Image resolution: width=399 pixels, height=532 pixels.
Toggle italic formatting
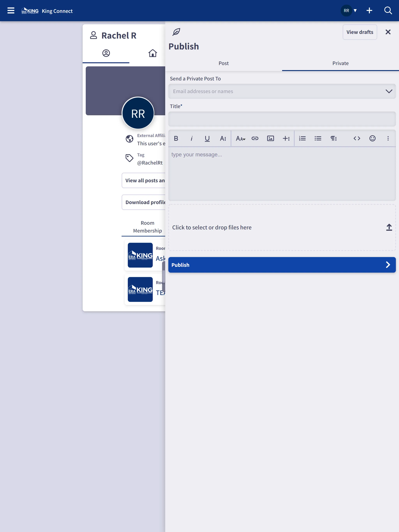192,138
